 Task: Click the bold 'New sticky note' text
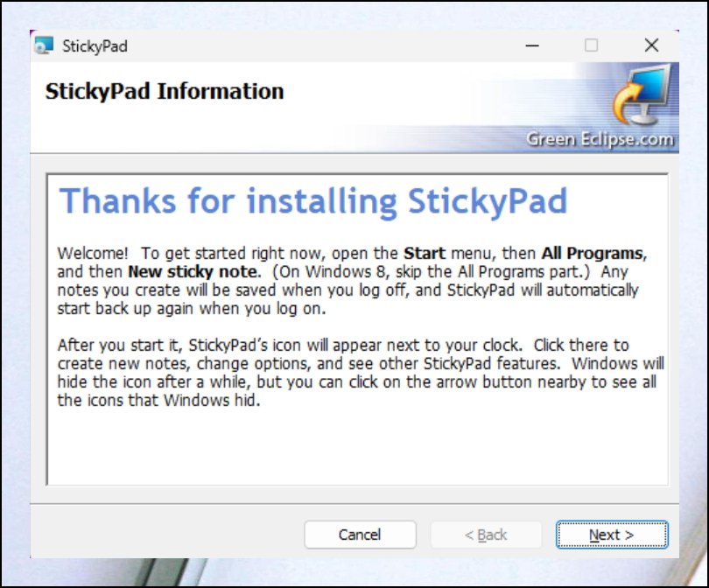pos(193,271)
